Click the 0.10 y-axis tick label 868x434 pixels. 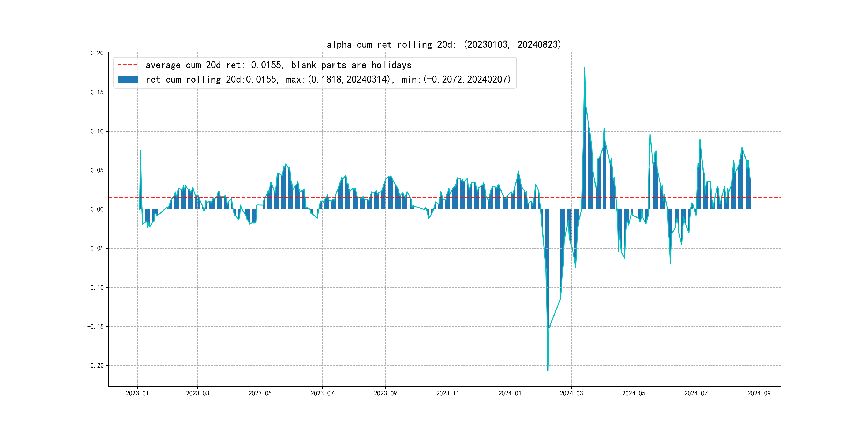pos(97,132)
